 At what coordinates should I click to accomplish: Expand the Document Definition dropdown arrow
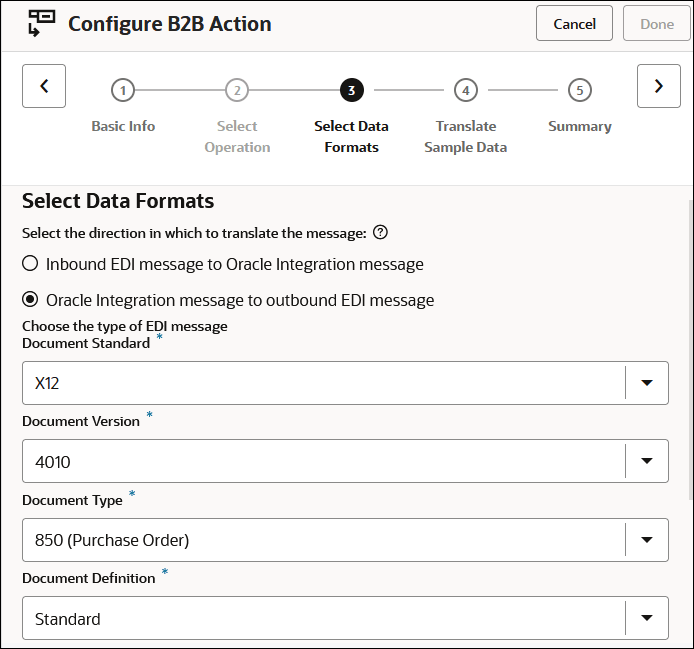coord(647,618)
